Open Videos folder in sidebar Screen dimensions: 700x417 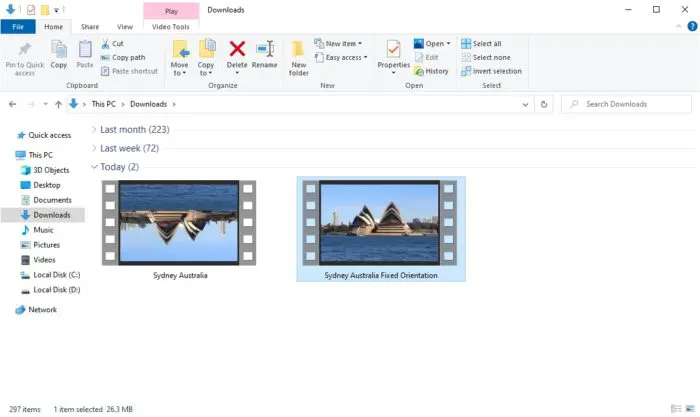tap(38, 260)
